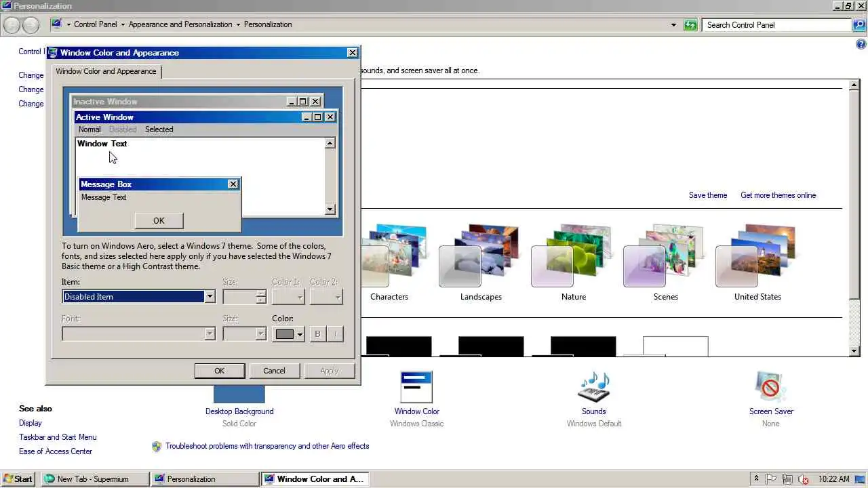Image resolution: width=868 pixels, height=488 pixels.
Task: Click the volume tray icon
Action: coord(804,479)
